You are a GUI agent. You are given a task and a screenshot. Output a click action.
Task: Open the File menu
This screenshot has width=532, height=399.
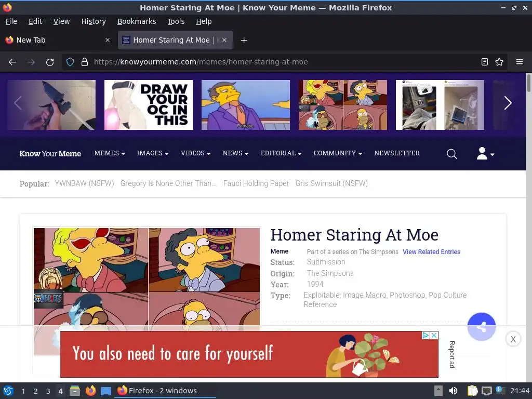(11, 21)
